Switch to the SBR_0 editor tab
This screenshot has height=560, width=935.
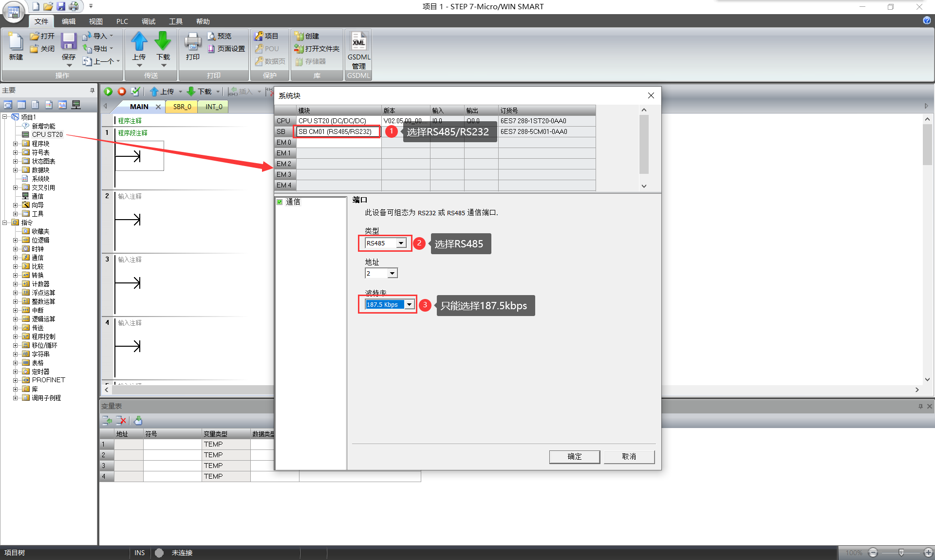[182, 107]
